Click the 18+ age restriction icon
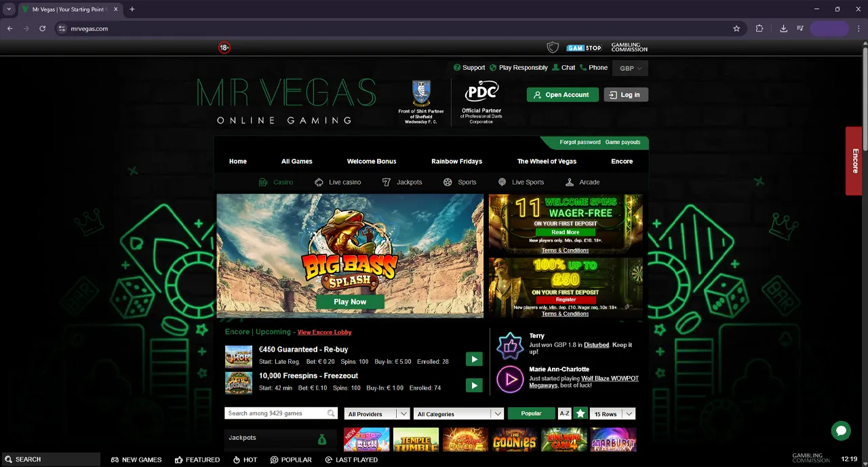The image size is (868, 467). pos(224,48)
